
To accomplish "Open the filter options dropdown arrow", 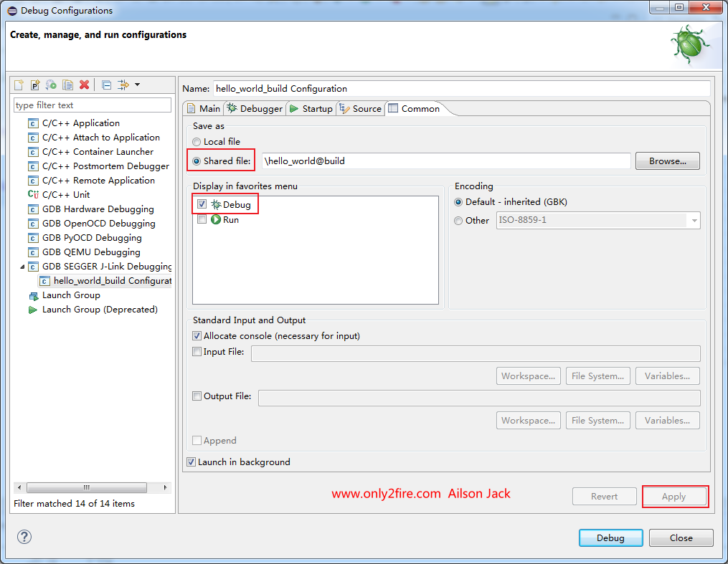I will (138, 85).
